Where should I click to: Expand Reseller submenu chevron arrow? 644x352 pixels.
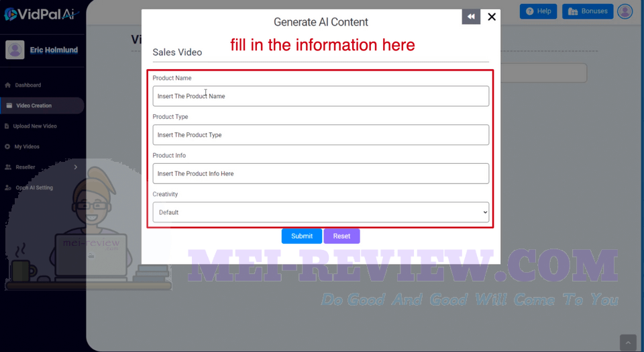(76, 167)
